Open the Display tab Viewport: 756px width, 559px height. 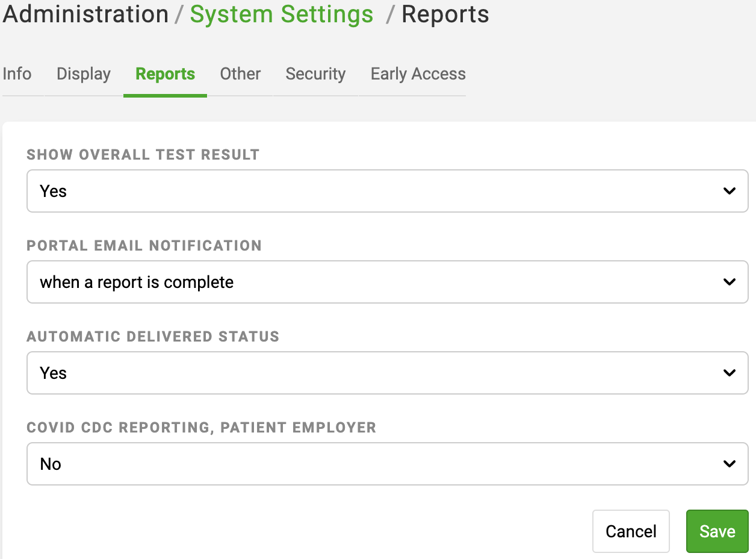tap(84, 74)
